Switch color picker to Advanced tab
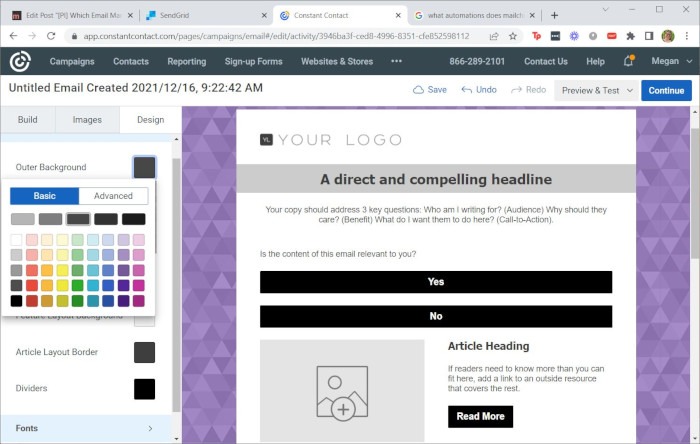This screenshot has width=700, height=444. click(x=113, y=195)
